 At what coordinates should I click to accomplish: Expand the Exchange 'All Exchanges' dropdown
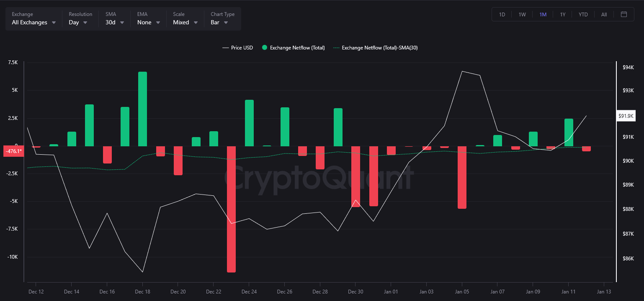click(x=33, y=22)
